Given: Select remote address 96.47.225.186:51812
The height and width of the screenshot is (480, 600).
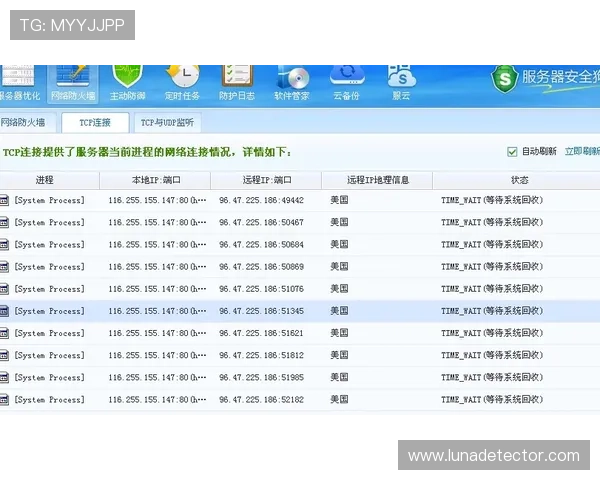Looking at the screenshot, I should (261, 356).
